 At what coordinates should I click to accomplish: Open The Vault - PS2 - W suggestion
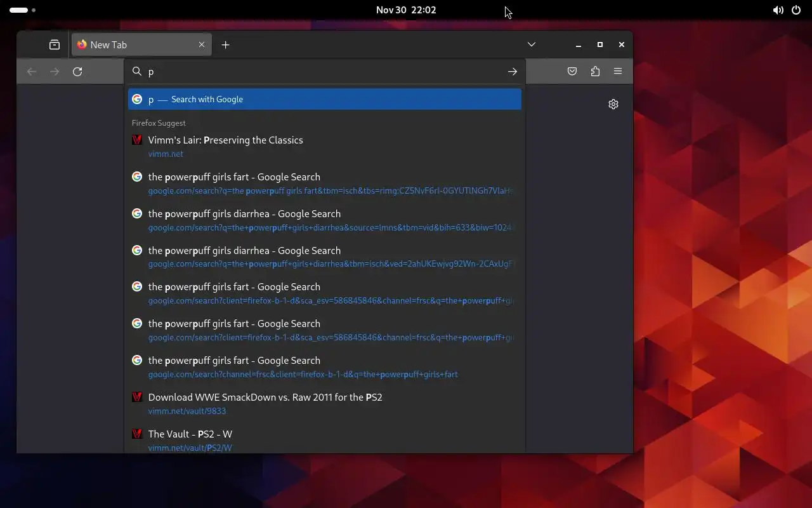click(325, 441)
